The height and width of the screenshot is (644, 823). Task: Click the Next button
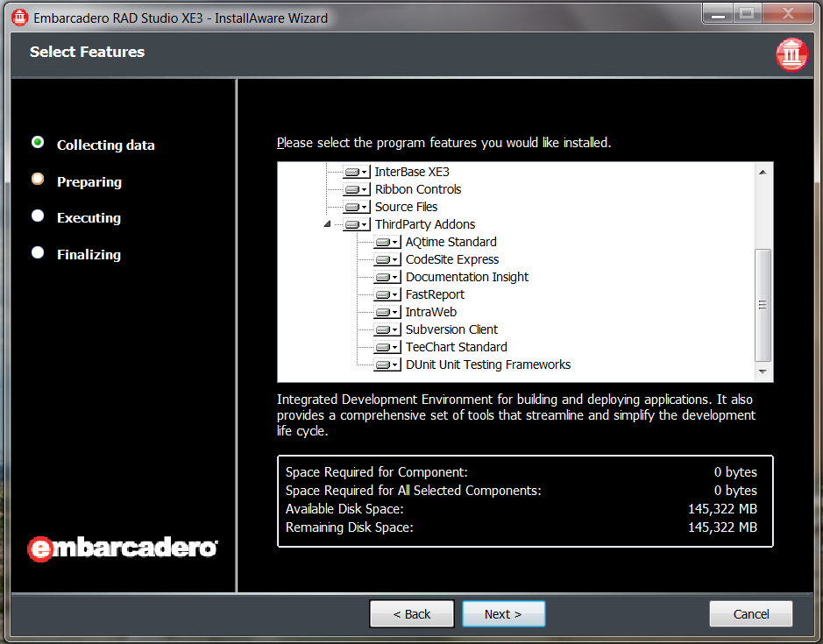(x=503, y=614)
